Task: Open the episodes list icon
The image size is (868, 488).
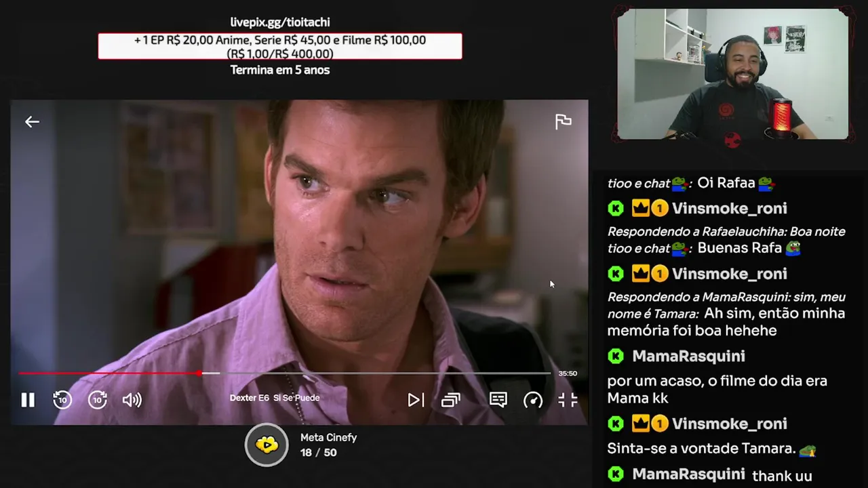Action: point(451,400)
